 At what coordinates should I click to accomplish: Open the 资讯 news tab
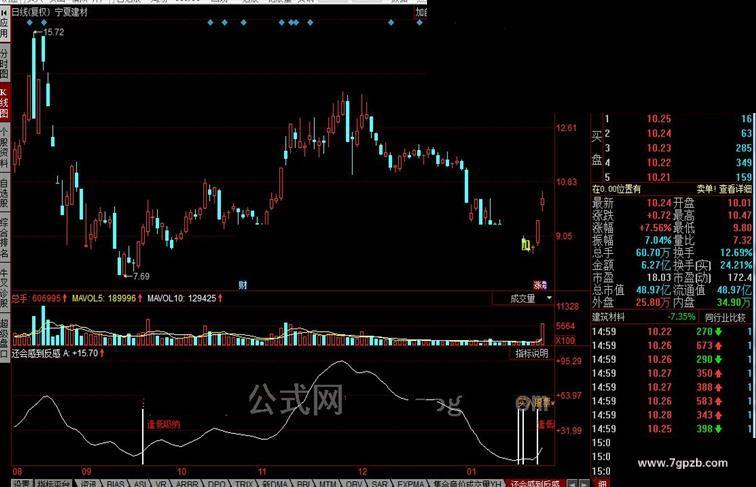click(x=88, y=483)
